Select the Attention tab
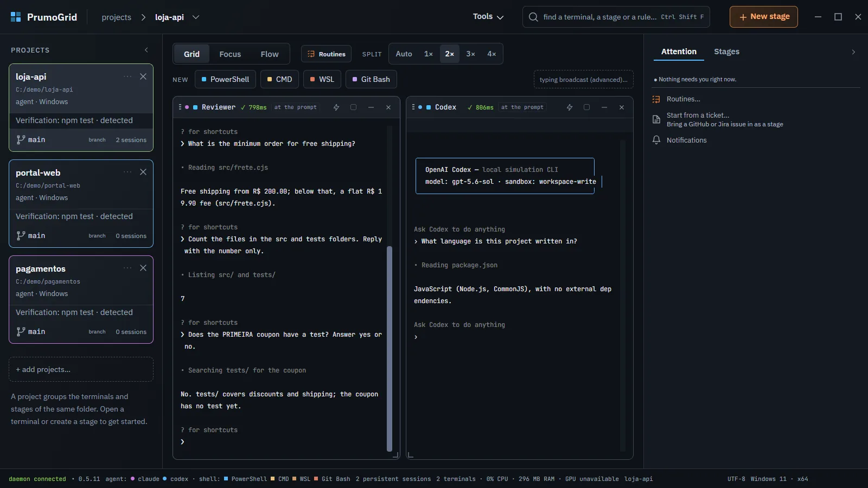Image resolution: width=868 pixels, height=488 pixels. coord(679,52)
